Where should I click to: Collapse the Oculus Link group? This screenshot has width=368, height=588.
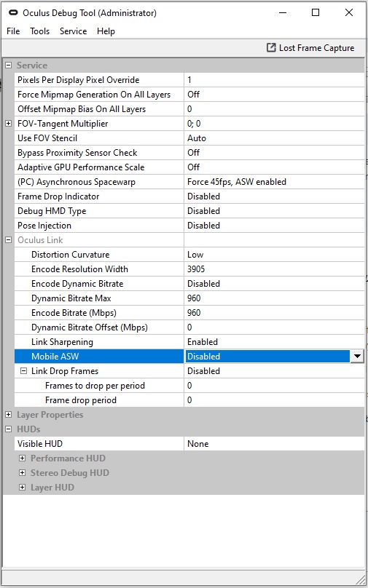click(x=9, y=240)
